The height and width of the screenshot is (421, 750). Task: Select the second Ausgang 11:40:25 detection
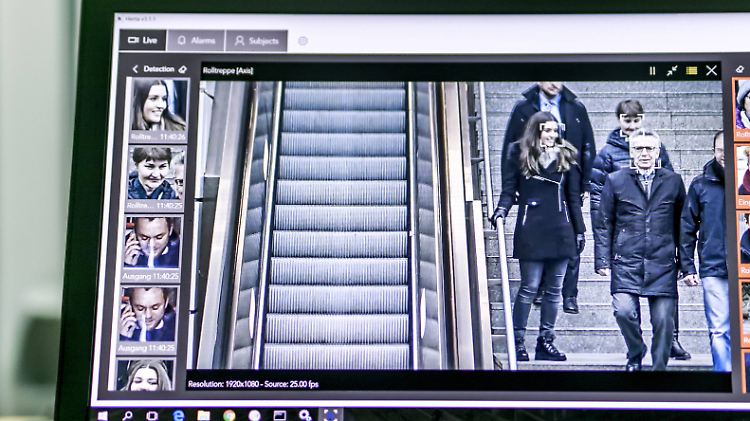pos(148,319)
